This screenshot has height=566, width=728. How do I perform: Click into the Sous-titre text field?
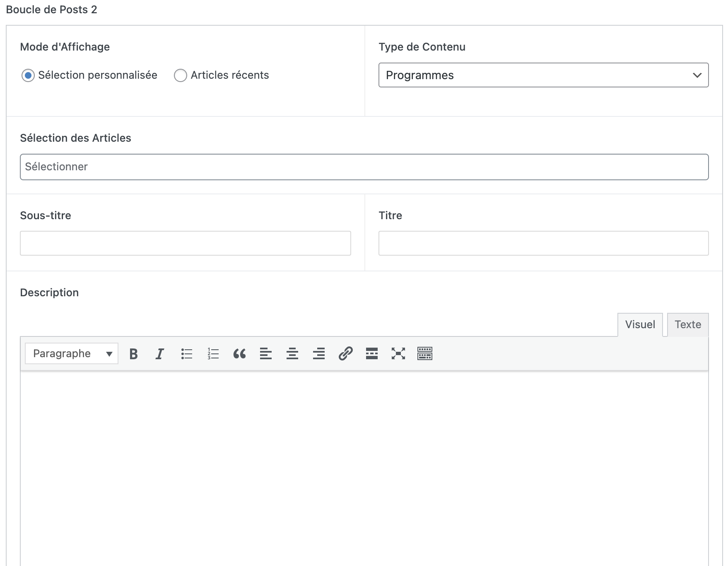186,243
